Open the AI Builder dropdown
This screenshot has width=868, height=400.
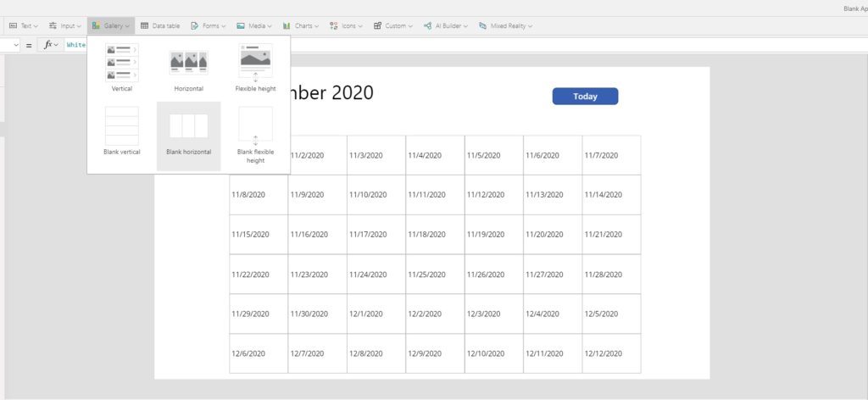(446, 26)
